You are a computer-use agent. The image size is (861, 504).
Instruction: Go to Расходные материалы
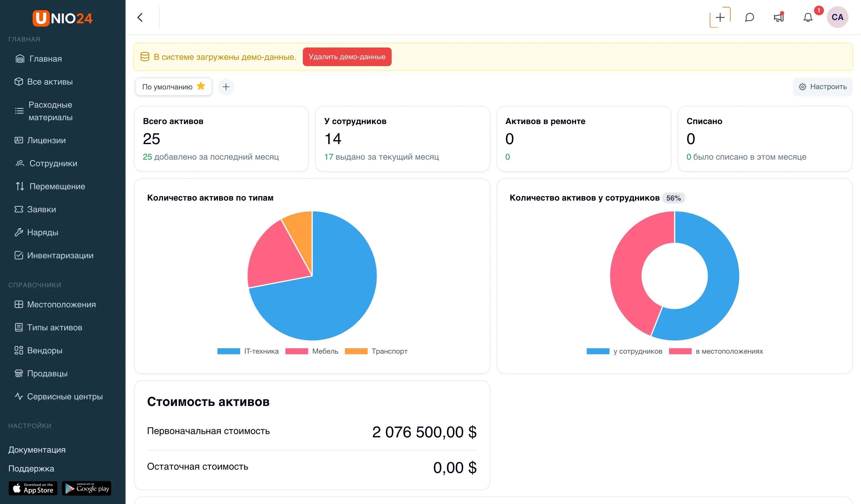pyautogui.click(x=51, y=111)
